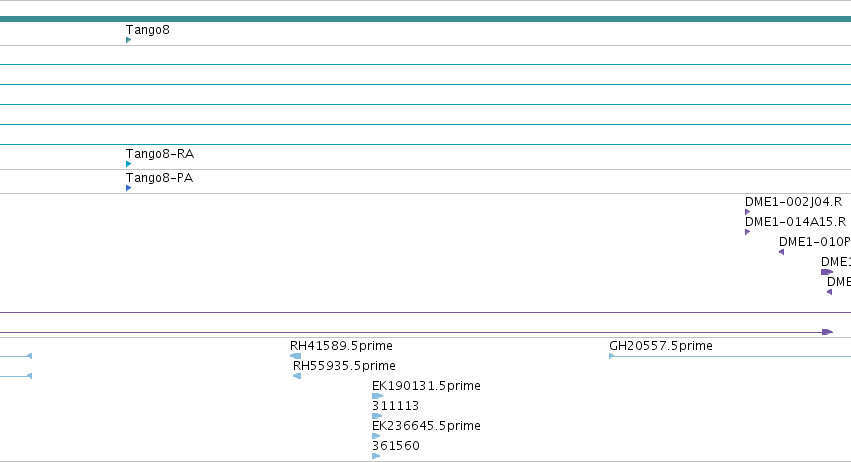This screenshot has width=851, height=462.
Task: Select the 361560 feature glyph
Action: [376, 456]
